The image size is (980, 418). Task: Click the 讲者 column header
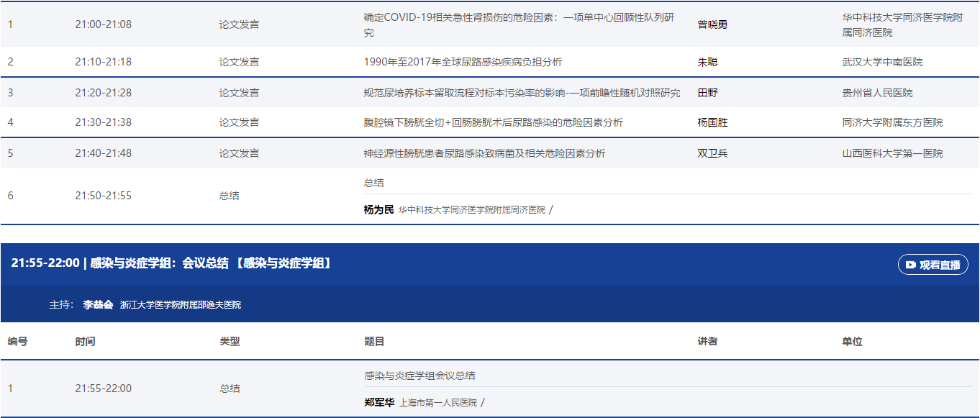click(x=707, y=341)
